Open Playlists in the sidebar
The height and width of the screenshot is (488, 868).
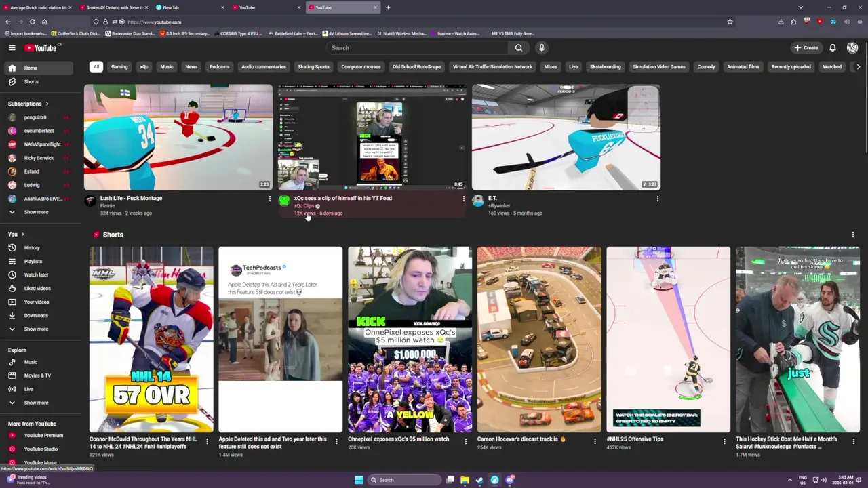(x=39, y=261)
